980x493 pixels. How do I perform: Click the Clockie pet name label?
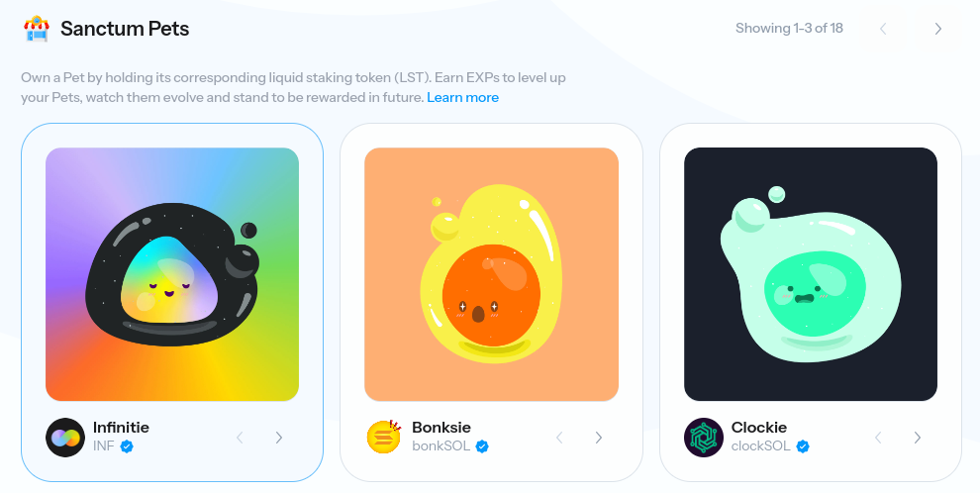(758, 428)
